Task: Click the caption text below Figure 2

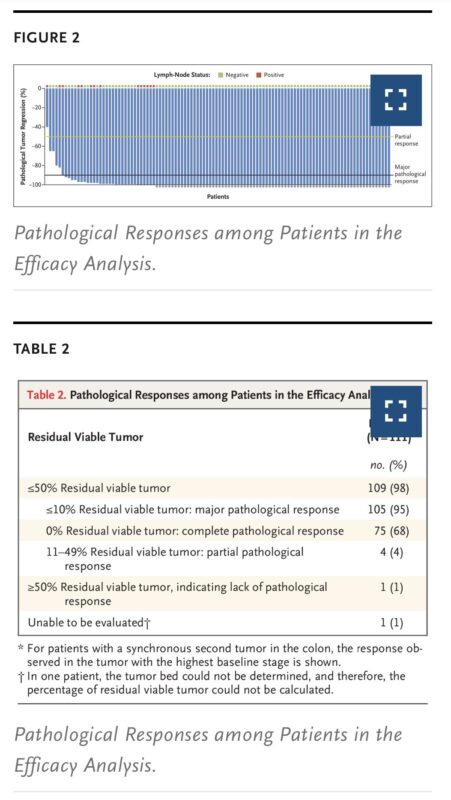Action: [x=208, y=248]
